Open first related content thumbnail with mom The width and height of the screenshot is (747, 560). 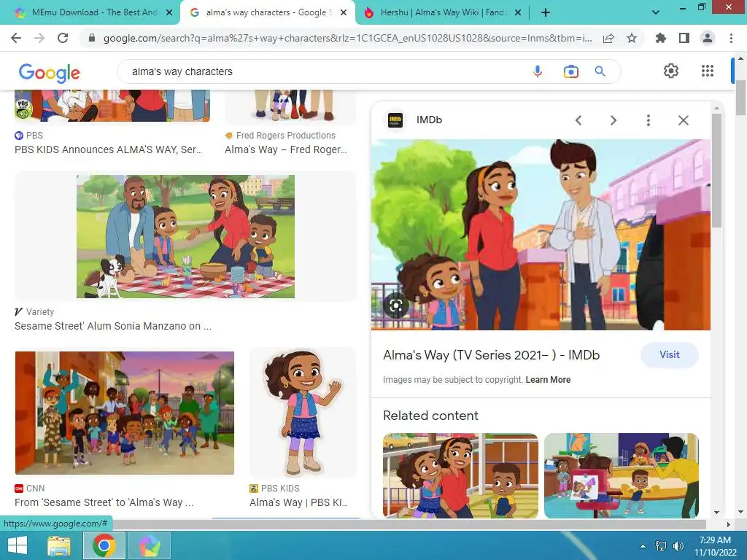coord(460,475)
